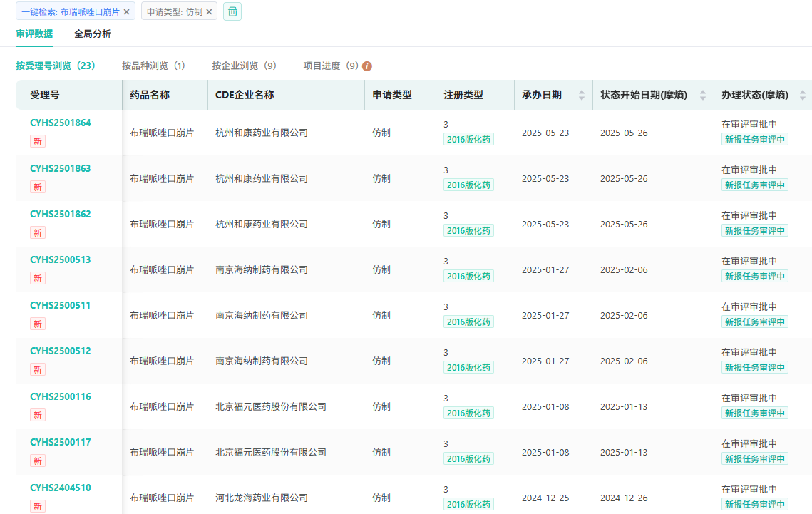
Task: Sort by 状态开始日期(摩熵) column arrows
Action: [x=702, y=95]
